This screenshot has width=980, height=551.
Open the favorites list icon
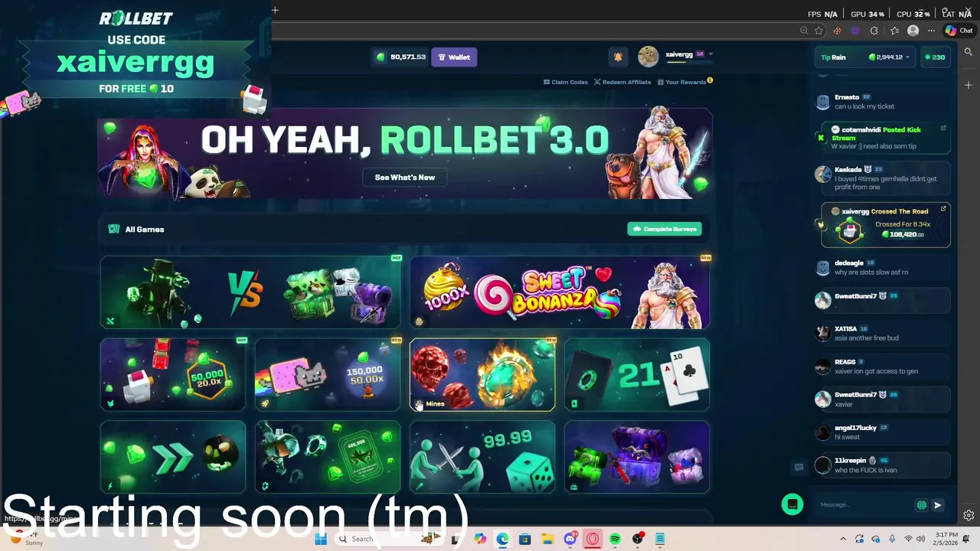click(x=894, y=31)
